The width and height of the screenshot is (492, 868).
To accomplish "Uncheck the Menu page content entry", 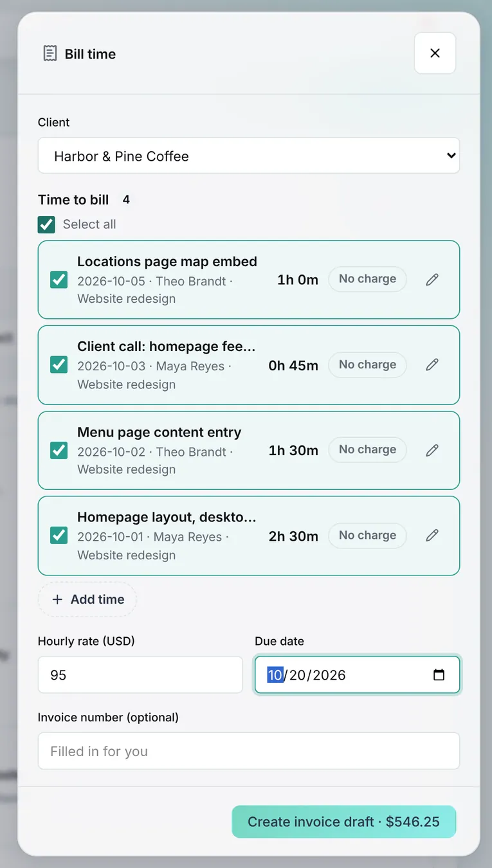I will 59,451.
